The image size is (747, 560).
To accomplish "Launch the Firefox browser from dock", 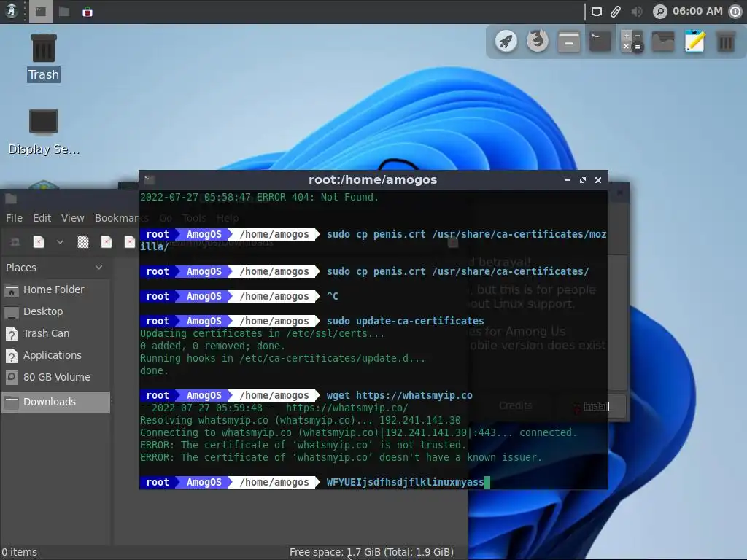I will pyautogui.click(x=538, y=42).
